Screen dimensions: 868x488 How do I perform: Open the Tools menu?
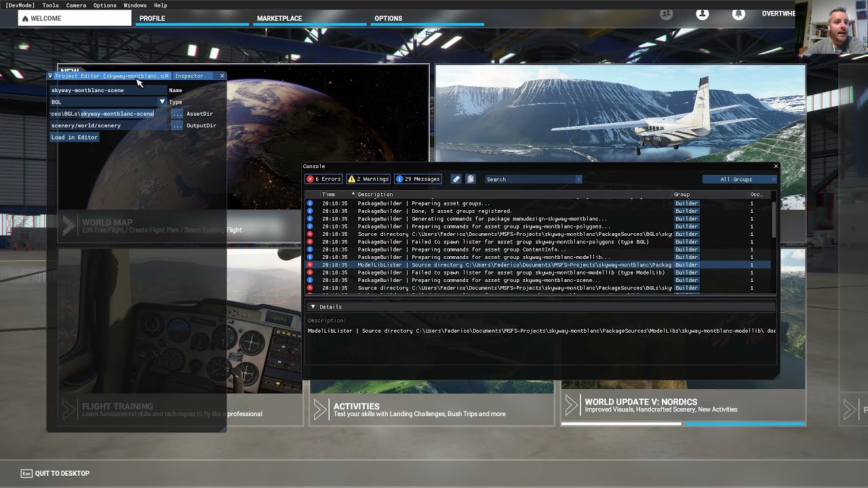coord(50,5)
